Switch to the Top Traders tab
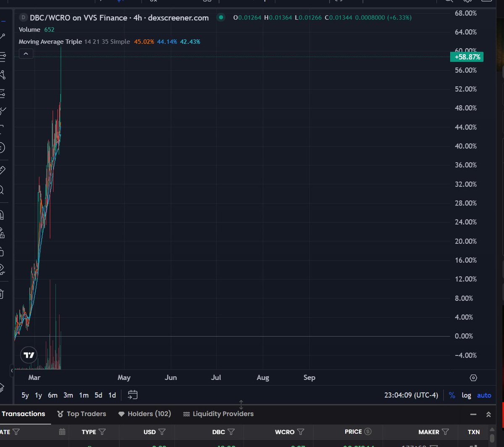The height and width of the screenshot is (447, 504). click(x=81, y=414)
